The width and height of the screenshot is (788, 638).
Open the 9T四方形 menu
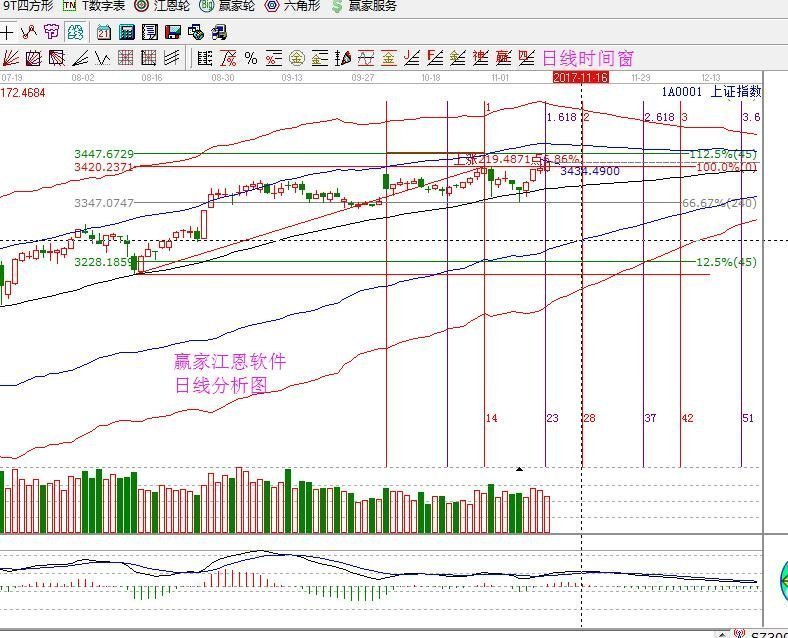(27, 6)
